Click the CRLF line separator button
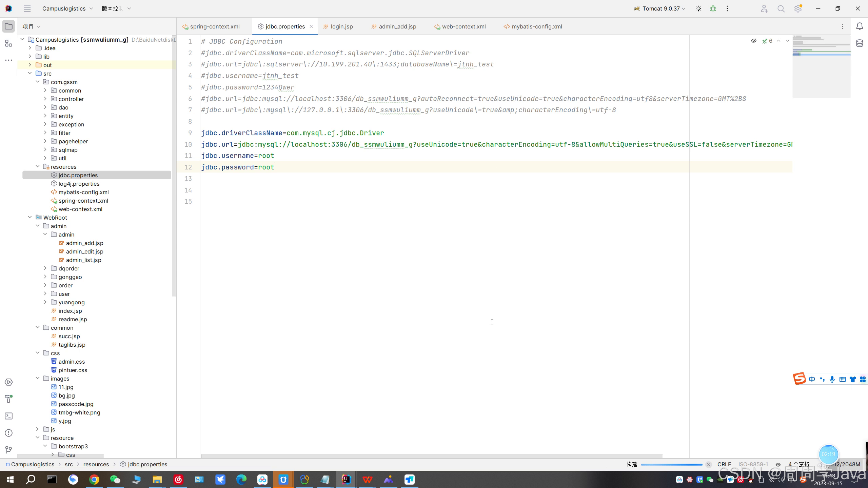The width and height of the screenshot is (868, 488). pos(724,465)
